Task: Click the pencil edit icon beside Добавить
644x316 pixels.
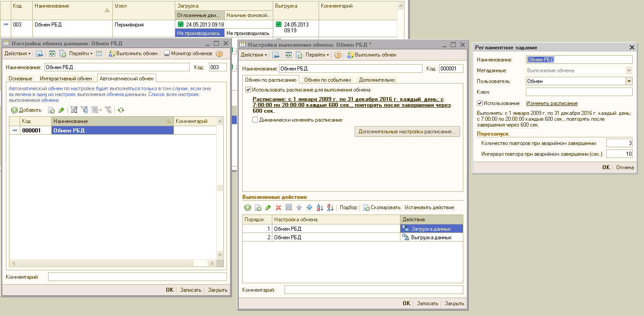Action: click(62, 110)
